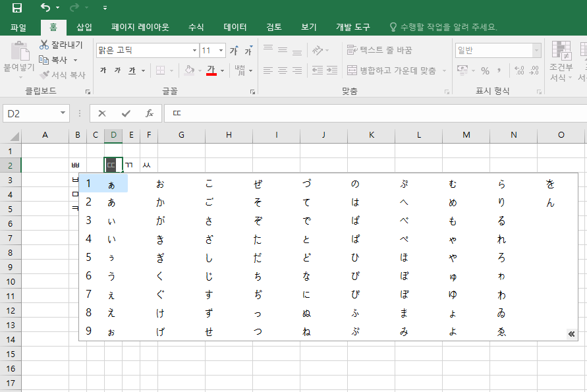Click 병합하고 가운데 맞춤 button
The width and height of the screenshot is (587, 392).
tap(391, 70)
